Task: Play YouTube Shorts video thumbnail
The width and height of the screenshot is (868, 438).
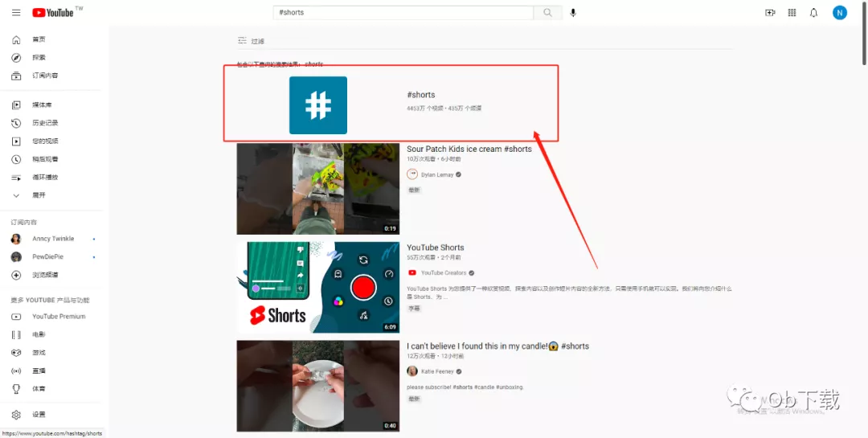Action: tap(317, 288)
